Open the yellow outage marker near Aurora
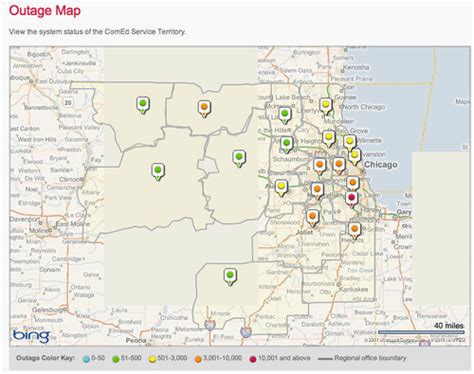Image resolution: width=474 pixels, height=374 pixels. pyautogui.click(x=281, y=188)
